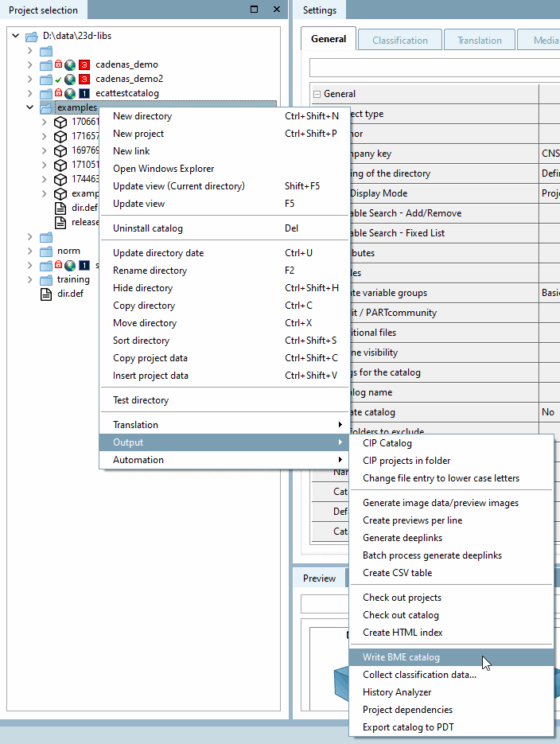Viewport: 560px width, 744px height.
Task: Choose Create previews per line
Action: pos(451,520)
